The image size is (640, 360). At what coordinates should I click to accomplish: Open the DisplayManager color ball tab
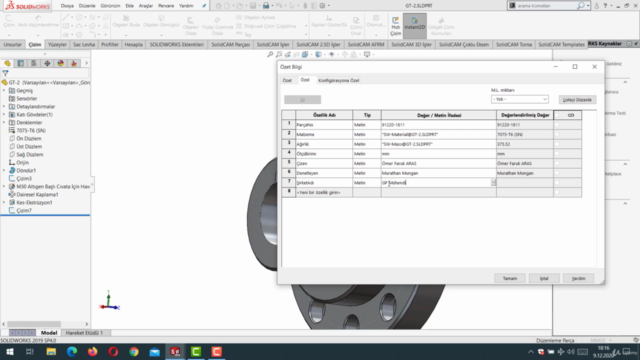click(60, 63)
